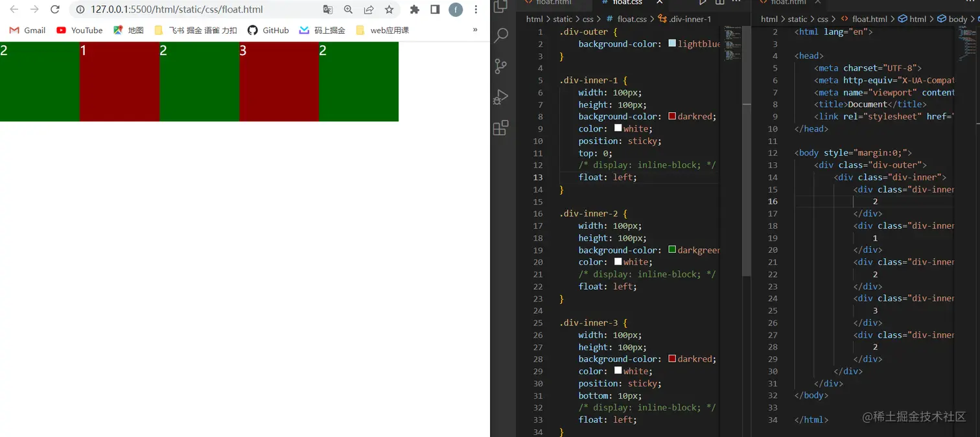Open VS Code Extensions icon
The image size is (980, 437).
[x=501, y=127]
